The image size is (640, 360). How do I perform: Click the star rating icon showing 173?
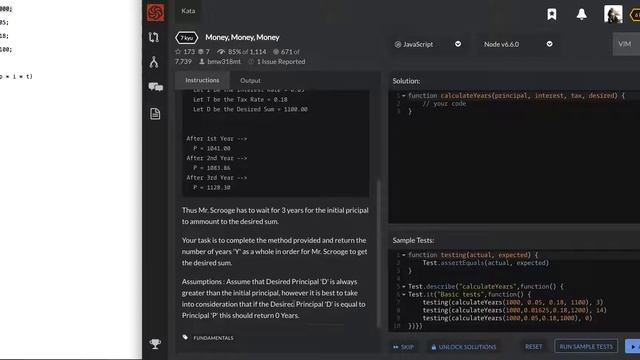(178, 52)
